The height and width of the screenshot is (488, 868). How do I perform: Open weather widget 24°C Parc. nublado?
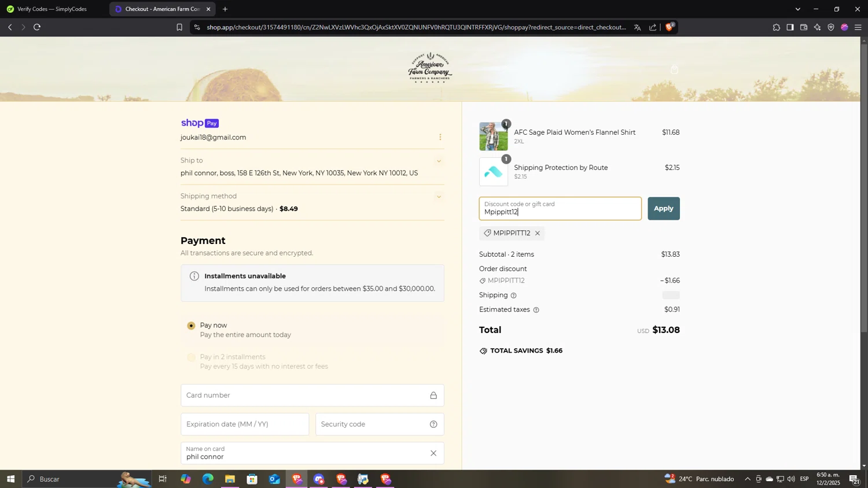pos(699,479)
